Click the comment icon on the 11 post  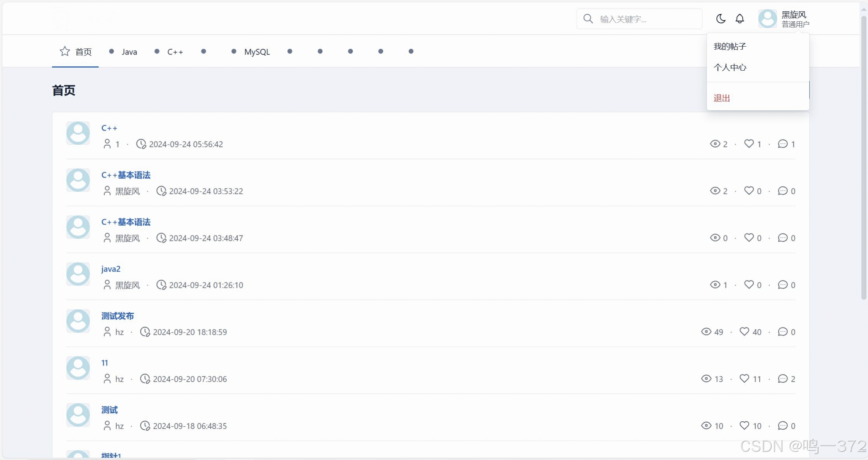click(x=782, y=378)
